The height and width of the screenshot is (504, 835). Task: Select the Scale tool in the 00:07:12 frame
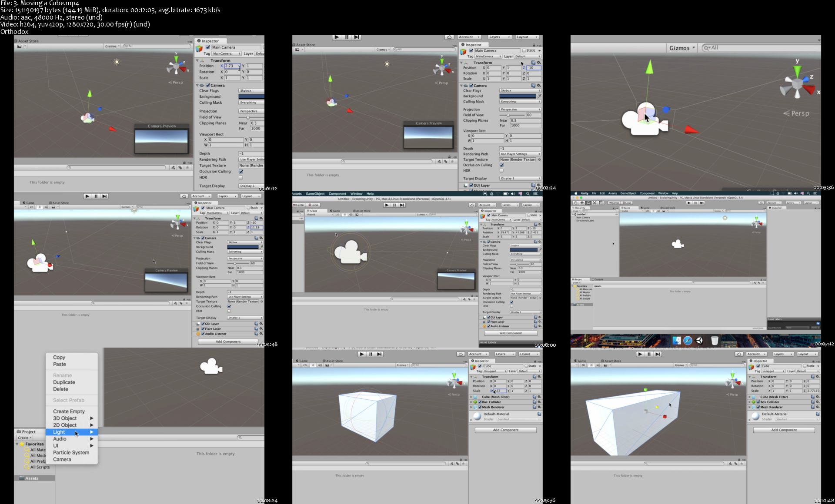(595, 203)
